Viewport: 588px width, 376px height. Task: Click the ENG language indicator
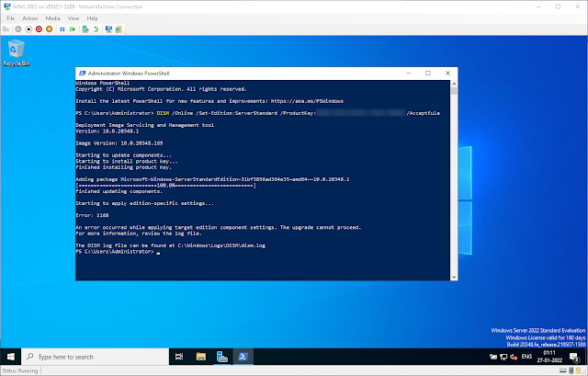click(526, 357)
